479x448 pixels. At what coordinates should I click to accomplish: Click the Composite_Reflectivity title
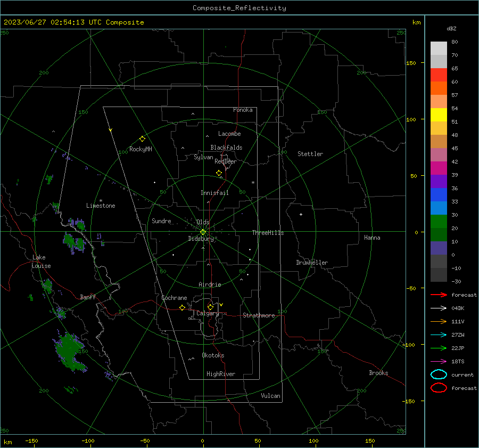(x=239, y=8)
